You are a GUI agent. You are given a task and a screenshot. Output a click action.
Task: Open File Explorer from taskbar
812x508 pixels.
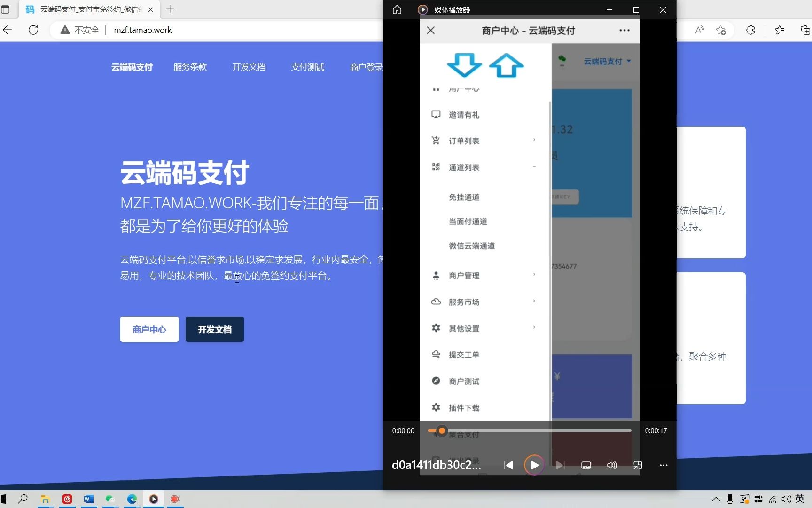coord(45,499)
